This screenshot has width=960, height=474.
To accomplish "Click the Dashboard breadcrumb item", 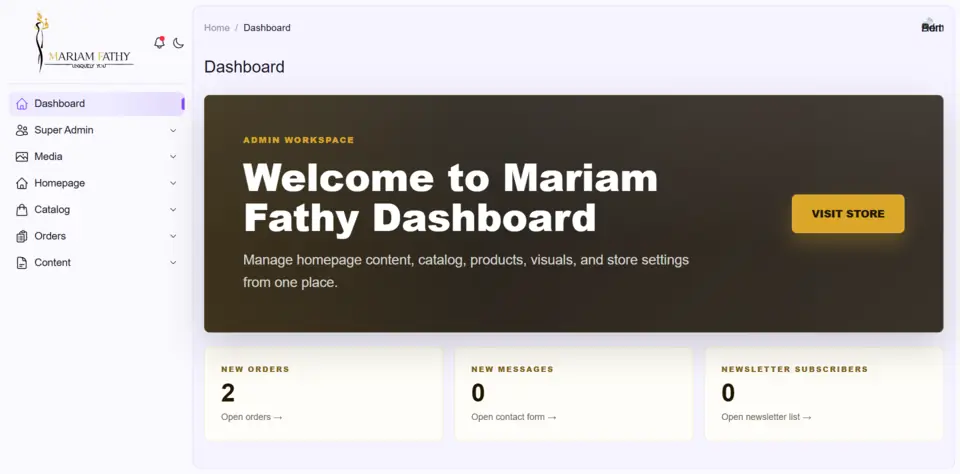I will pos(267,28).
